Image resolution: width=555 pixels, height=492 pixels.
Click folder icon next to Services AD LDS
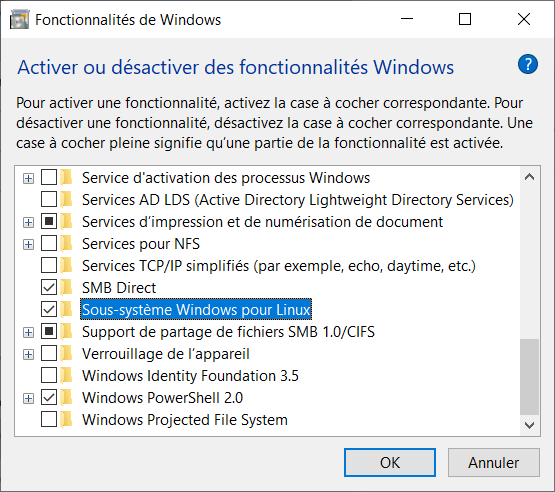click(66, 200)
